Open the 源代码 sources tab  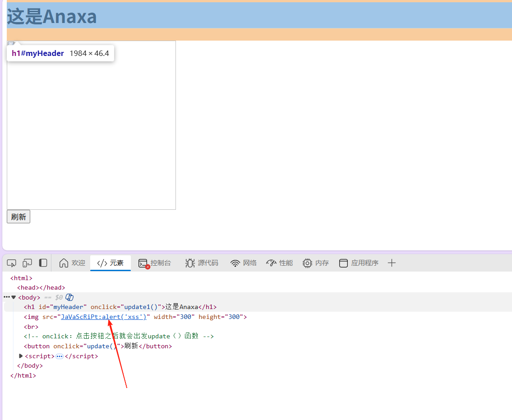(202, 263)
